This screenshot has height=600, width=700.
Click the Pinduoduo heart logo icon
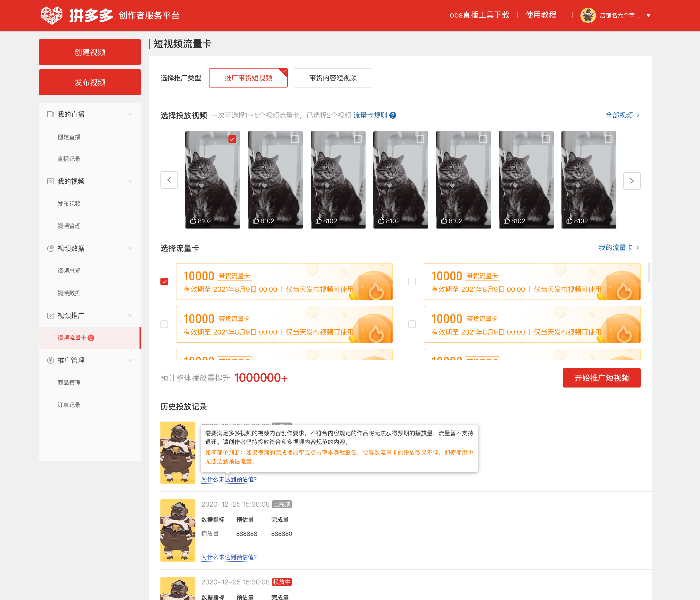click(x=52, y=15)
